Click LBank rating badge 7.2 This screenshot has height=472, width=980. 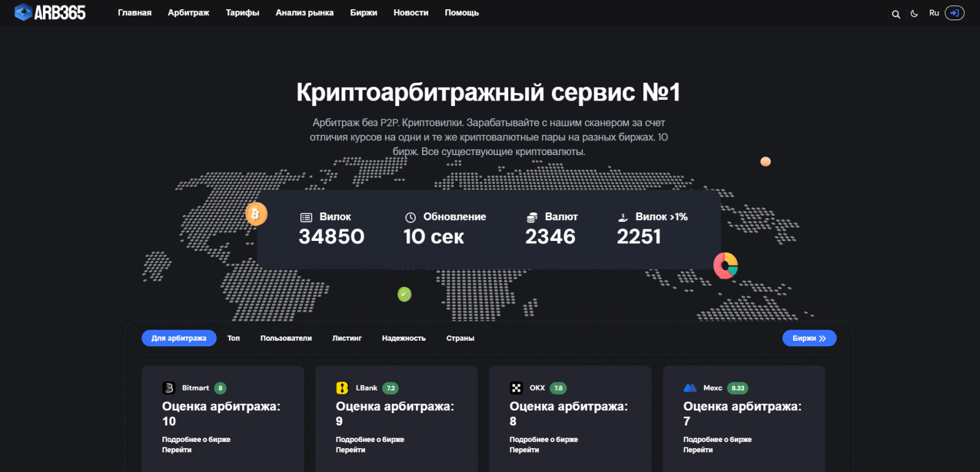click(391, 388)
